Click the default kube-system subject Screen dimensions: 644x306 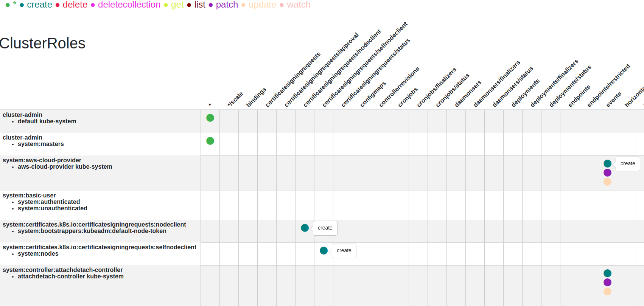point(47,121)
